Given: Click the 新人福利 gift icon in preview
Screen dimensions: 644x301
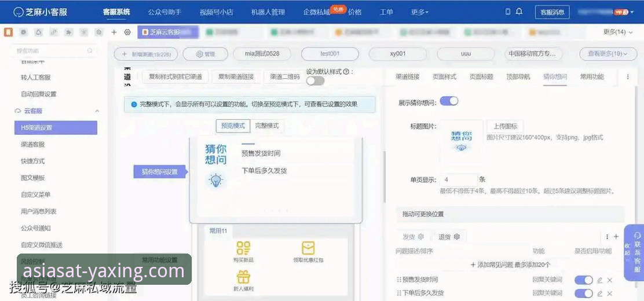Looking at the screenshot, I should tap(243, 277).
